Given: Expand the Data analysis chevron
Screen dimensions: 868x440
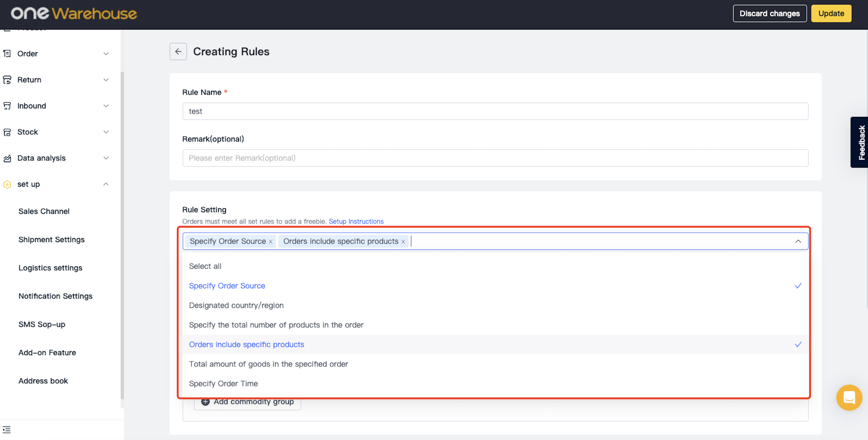Looking at the screenshot, I should [106, 158].
